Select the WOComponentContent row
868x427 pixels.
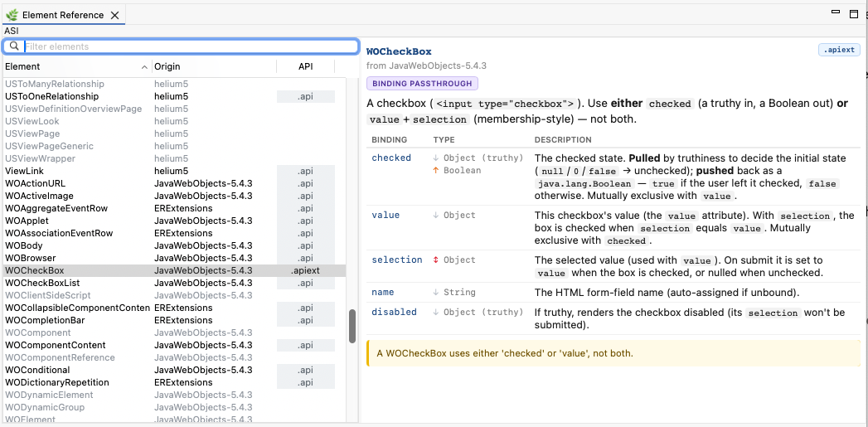point(174,345)
